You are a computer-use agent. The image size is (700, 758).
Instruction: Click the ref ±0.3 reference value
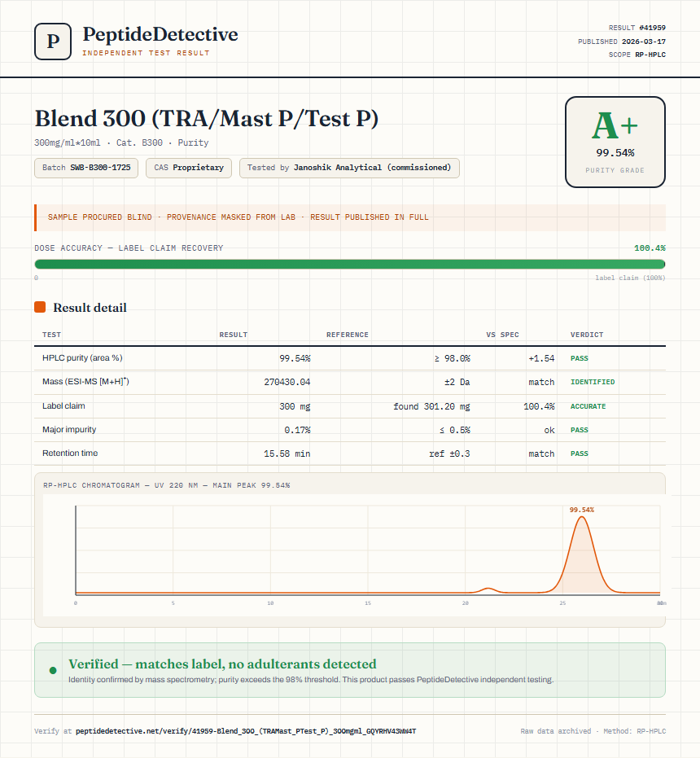(449, 453)
